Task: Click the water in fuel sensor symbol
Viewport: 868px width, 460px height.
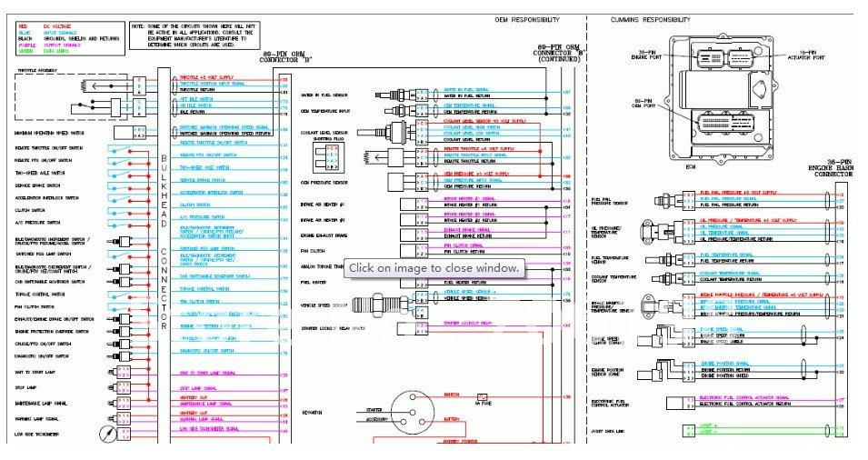Action: tap(394, 95)
